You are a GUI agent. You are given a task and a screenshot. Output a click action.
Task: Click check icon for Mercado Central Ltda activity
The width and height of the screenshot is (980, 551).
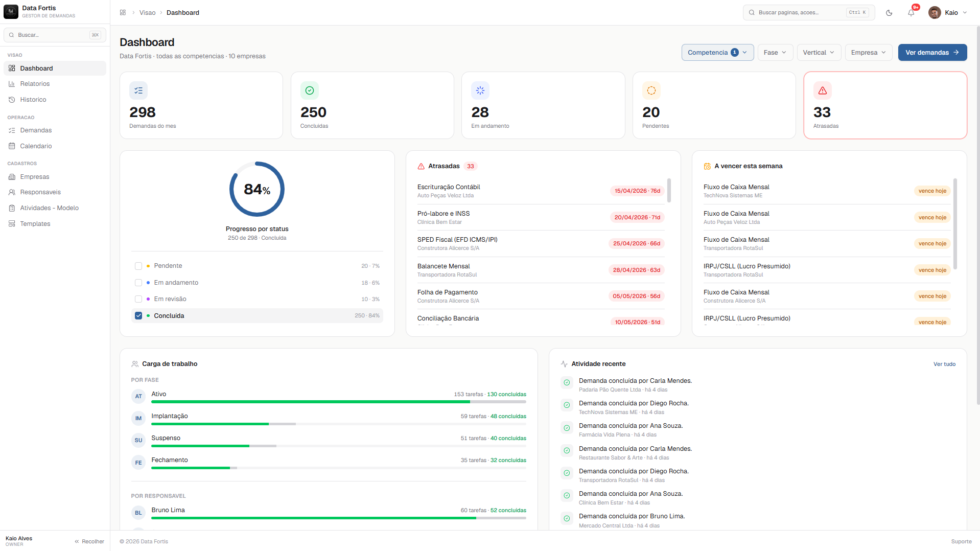click(567, 518)
